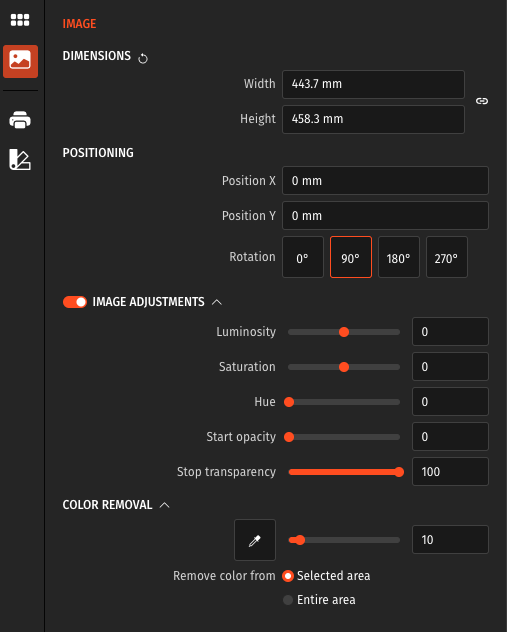Focus the Height field showing 458.3 mm

coord(373,119)
